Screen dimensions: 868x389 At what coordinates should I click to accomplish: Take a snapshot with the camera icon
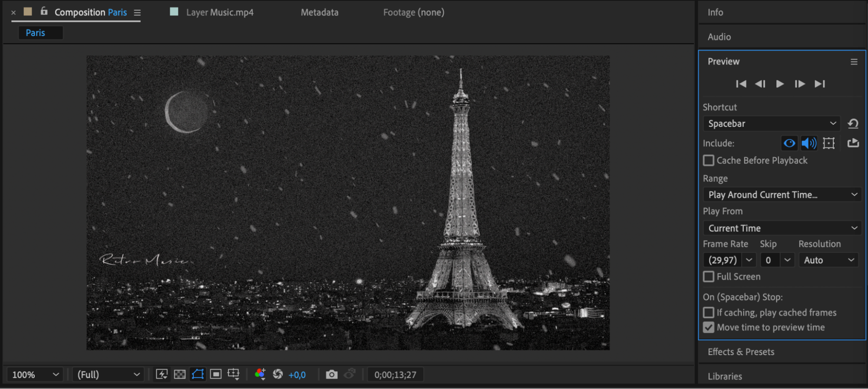331,375
